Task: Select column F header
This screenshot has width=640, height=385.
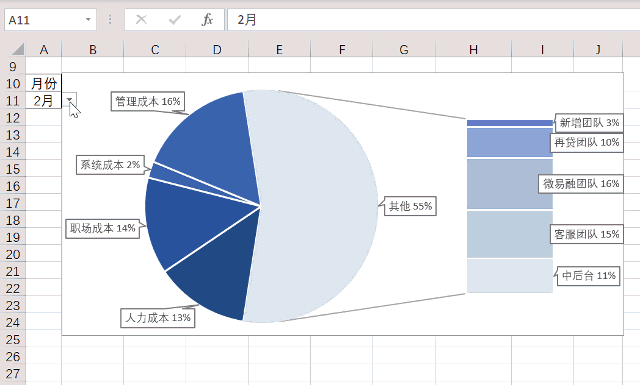Action: click(x=342, y=49)
